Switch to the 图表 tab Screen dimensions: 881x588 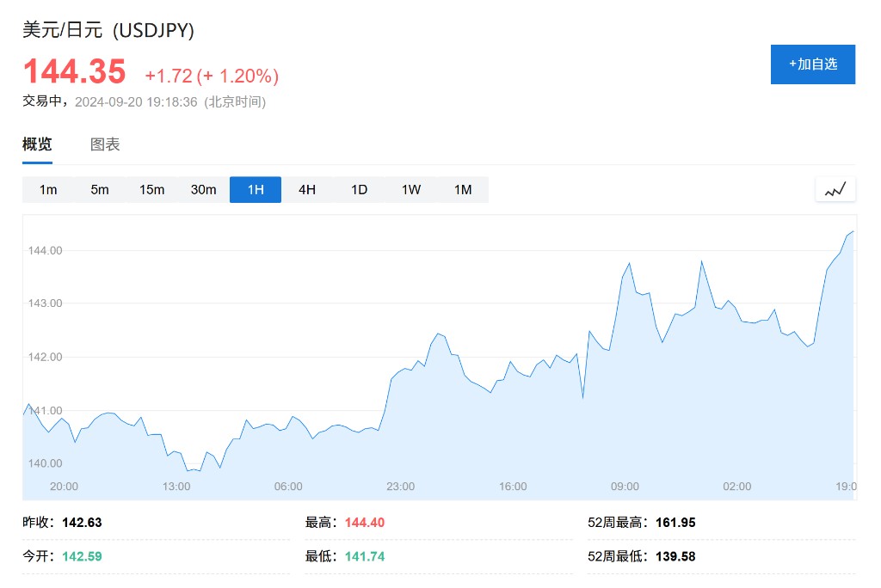(105, 144)
